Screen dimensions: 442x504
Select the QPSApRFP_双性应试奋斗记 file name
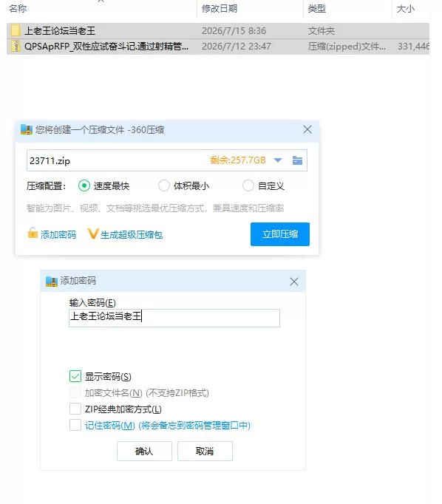(x=106, y=47)
